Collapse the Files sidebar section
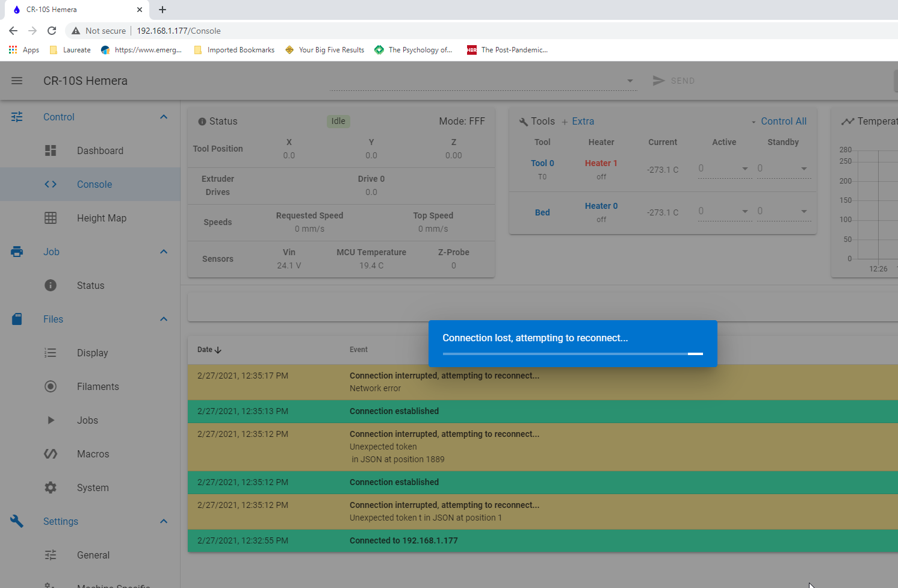898x588 pixels. (x=164, y=319)
